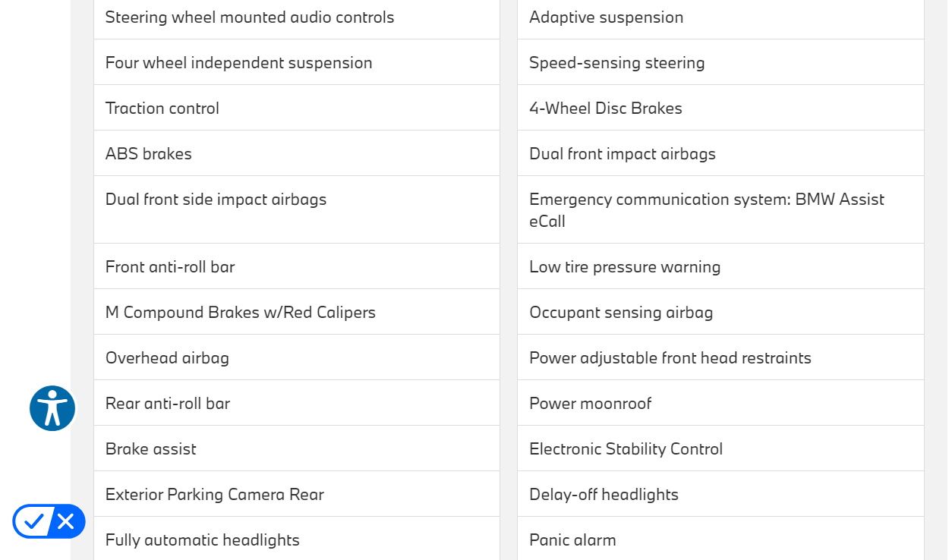Click the Adaptive suspension feature
952x560 pixels.
[x=606, y=17]
